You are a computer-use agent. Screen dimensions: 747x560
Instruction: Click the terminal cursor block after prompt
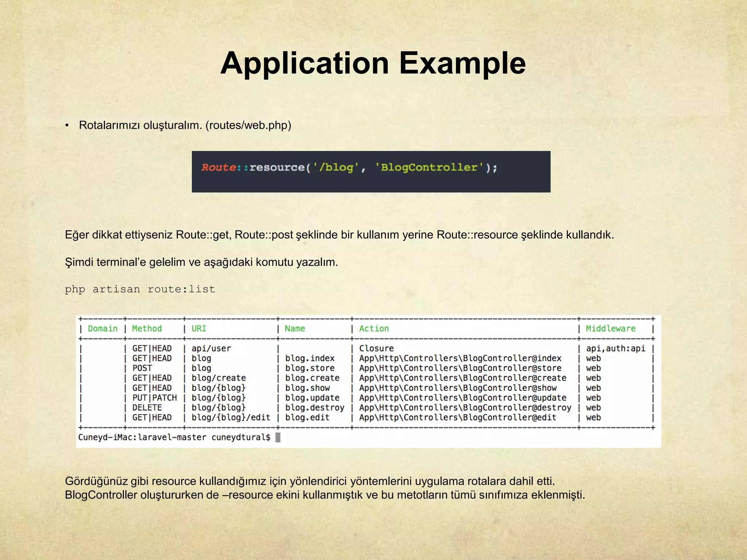pyautogui.click(x=278, y=437)
